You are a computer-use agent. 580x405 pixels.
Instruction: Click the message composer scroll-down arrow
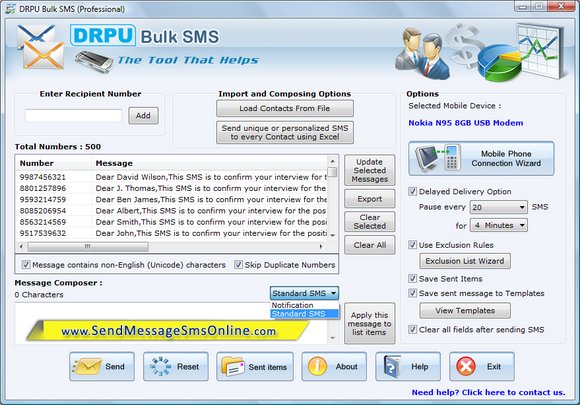point(332,338)
